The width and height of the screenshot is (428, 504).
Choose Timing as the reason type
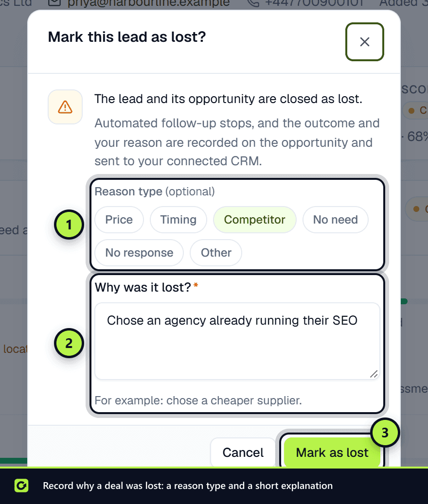[178, 220]
